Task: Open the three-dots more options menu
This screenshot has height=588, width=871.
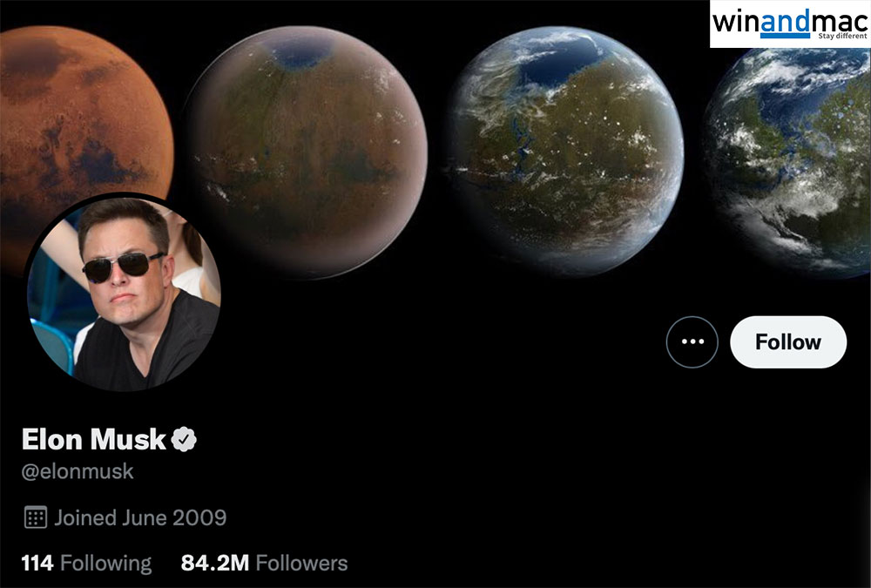Action: 692,341
